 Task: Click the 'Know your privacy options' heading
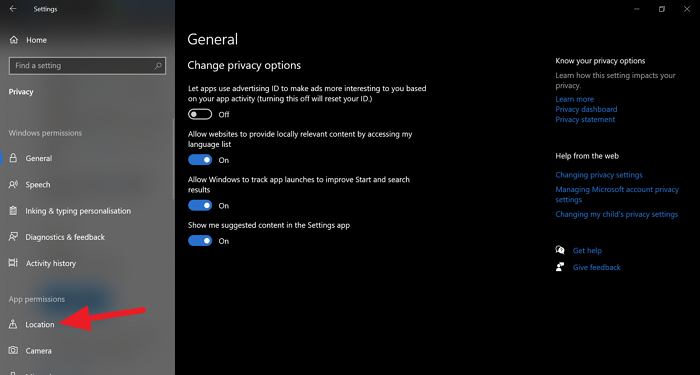coord(600,61)
